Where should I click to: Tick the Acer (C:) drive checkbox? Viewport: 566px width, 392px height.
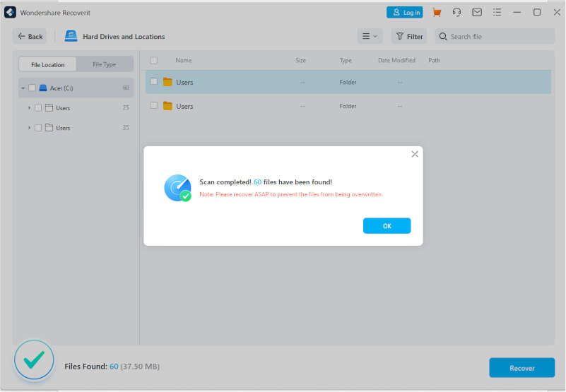[x=32, y=88]
